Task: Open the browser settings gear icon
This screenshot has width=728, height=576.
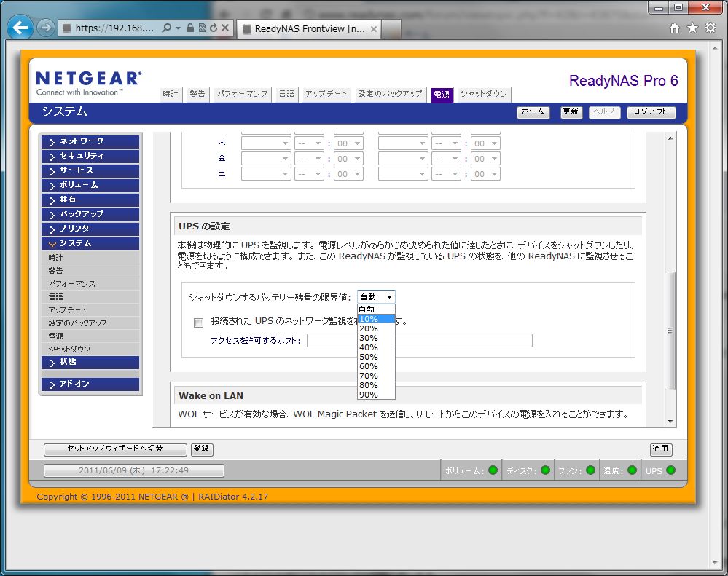Action: click(711, 28)
